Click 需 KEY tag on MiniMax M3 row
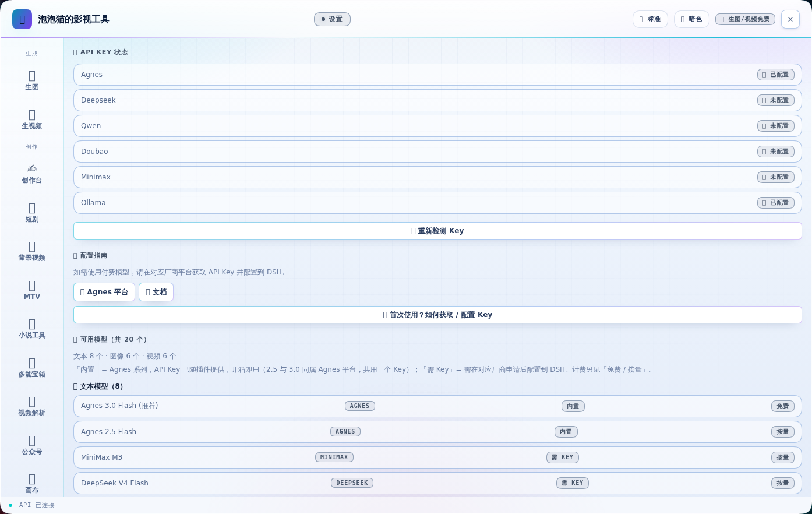Screen dimensions: 812x514 (x=563, y=457)
